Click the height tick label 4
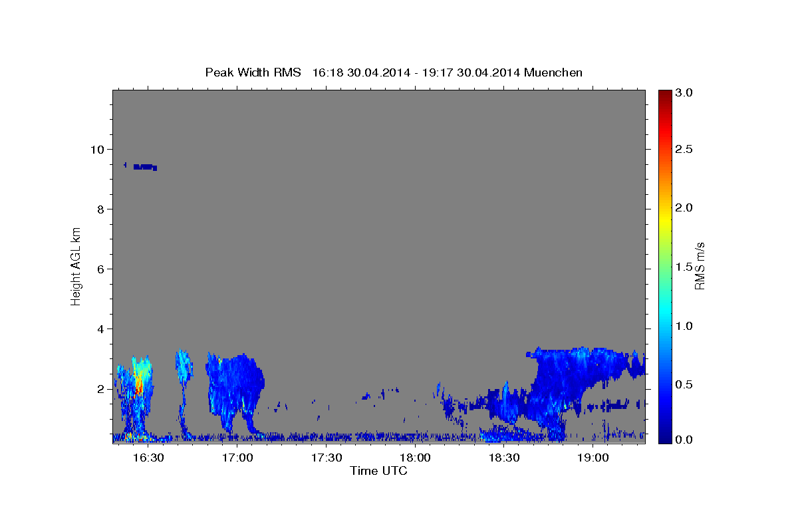 tap(102, 329)
